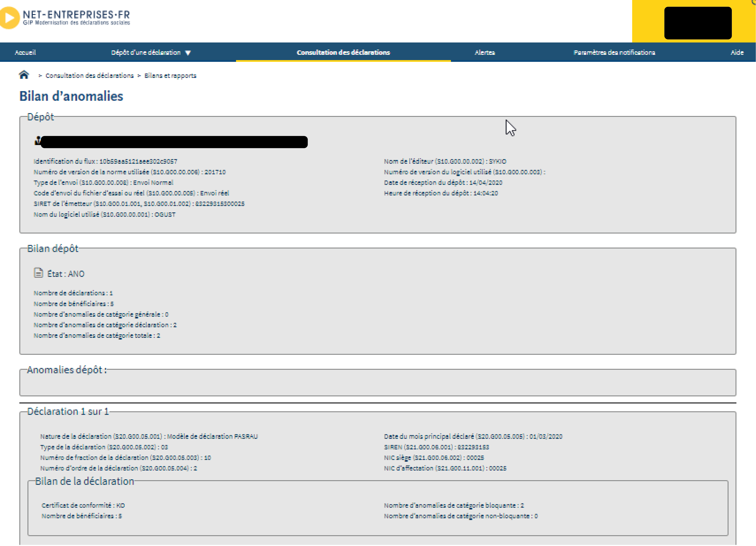Go to Accueil in navigation bar
Image resolution: width=756 pixels, height=546 pixels.
pyautogui.click(x=25, y=52)
